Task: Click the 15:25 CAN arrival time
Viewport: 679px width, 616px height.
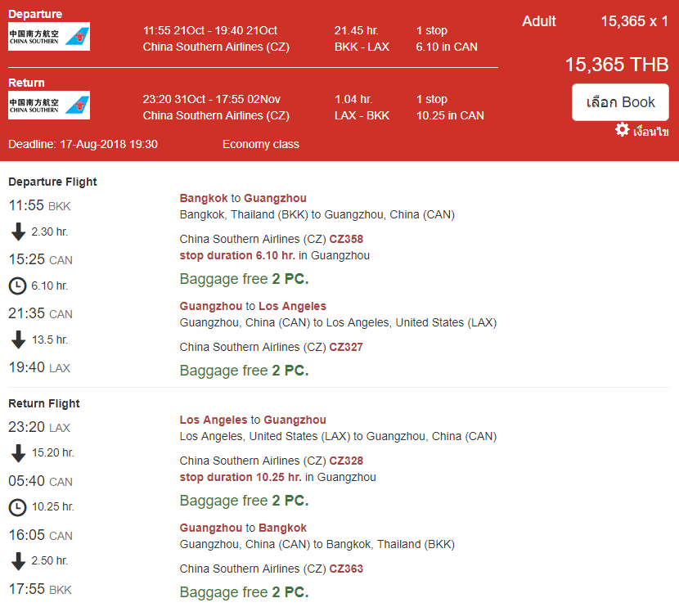Action: (x=40, y=259)
